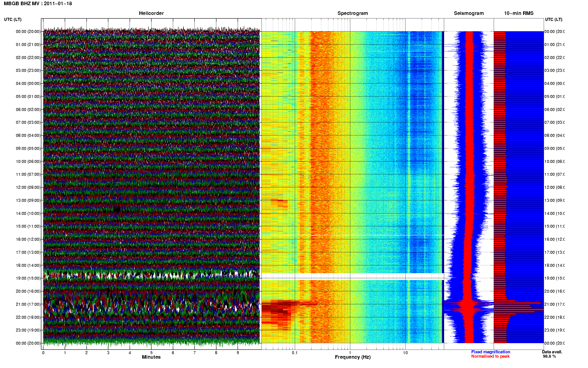Click the '16:00 (12:00)' helicorder time label
Screen dimensions: 588x368
pyautogui.click(x=28, y=239)
